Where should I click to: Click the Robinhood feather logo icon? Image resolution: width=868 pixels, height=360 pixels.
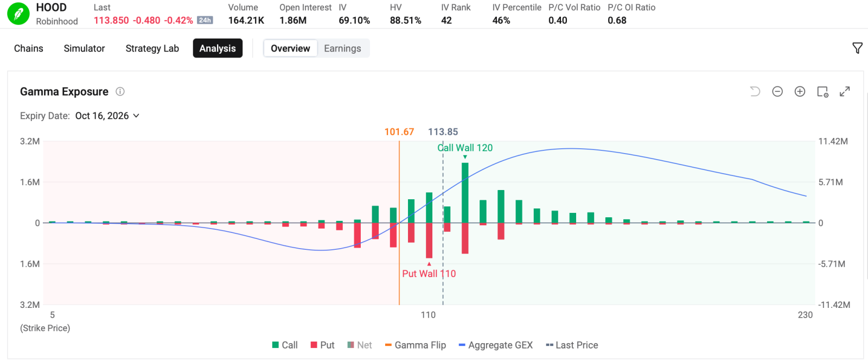click(x=18, y=14)
